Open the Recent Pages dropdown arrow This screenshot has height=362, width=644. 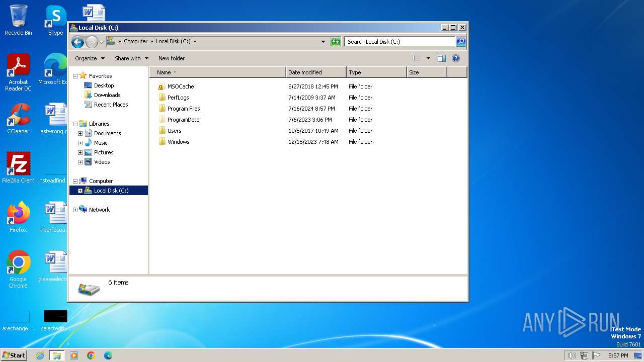pos(101,42)
